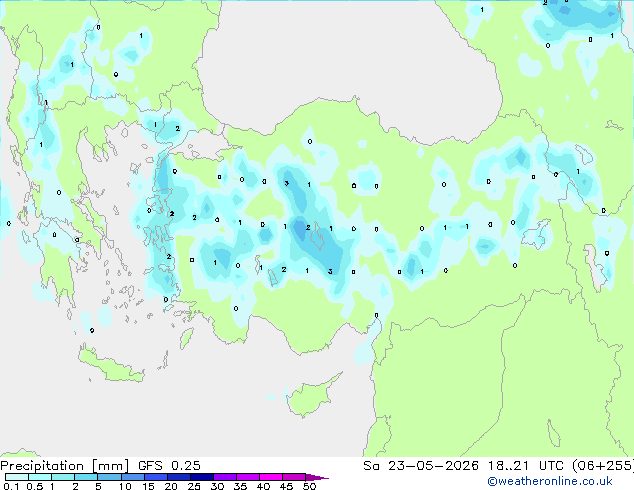Select the 35–40 mm legend color swatch
Screen dimensions: 634x490
pos(247,477)
